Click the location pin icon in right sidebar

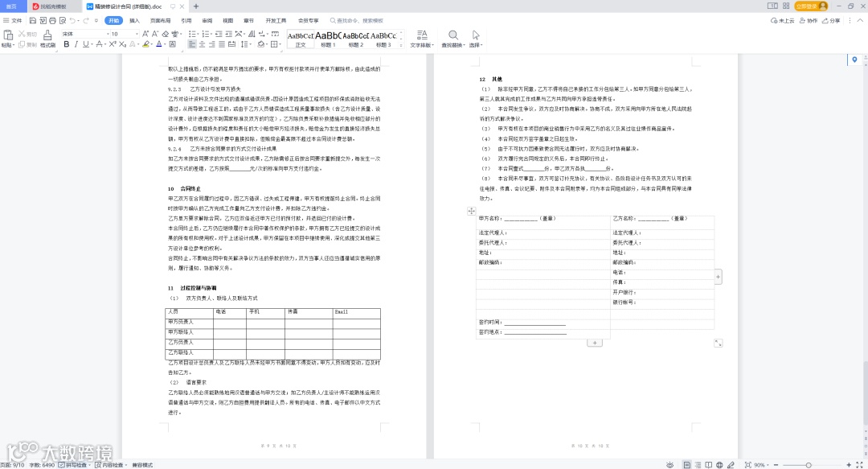[854, 60]
